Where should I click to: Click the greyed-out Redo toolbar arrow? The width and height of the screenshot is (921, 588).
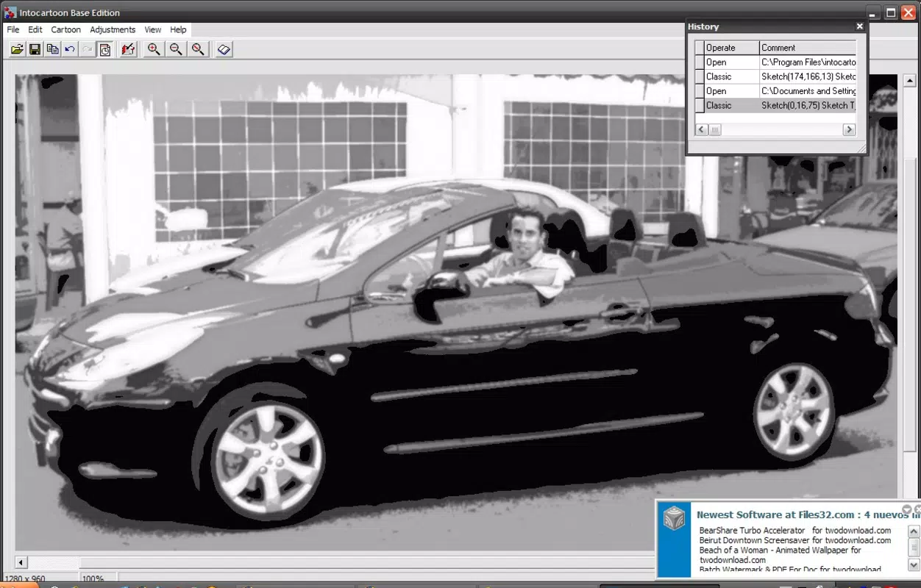click(88, 49)
